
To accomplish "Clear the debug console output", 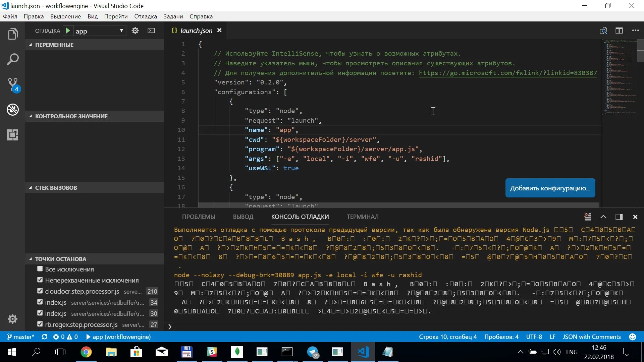I will click(x=588, y=217).
